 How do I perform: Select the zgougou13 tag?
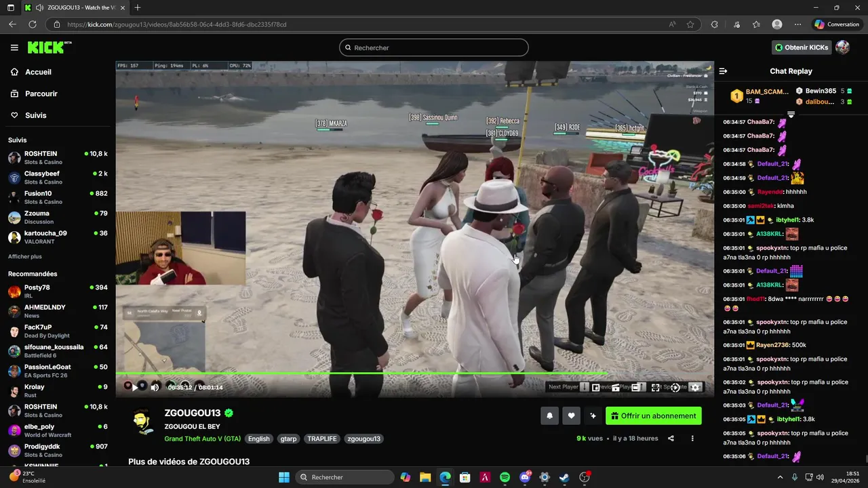coord(363,439)
